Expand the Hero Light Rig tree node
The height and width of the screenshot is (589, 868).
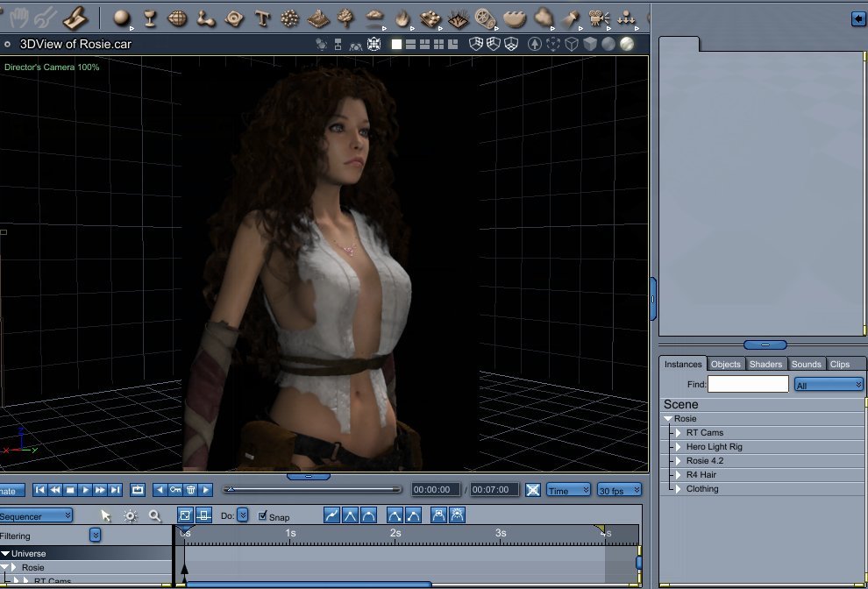(679, 447)
